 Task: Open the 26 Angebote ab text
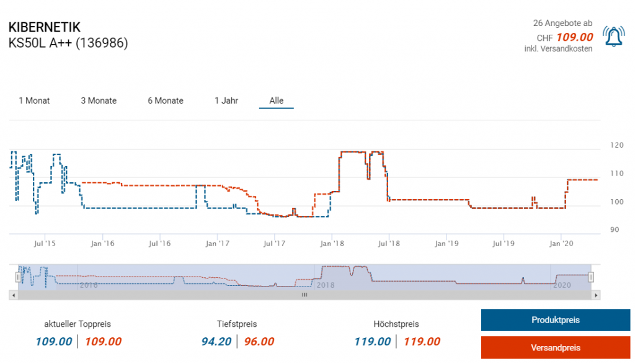(x=562, y=23)
